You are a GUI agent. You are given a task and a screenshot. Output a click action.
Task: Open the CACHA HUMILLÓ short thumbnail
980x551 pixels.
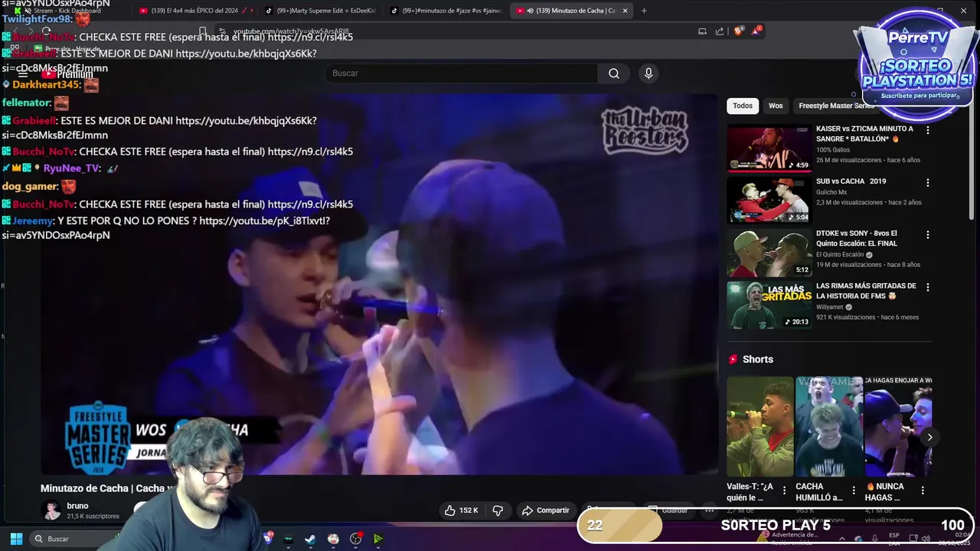click(829, 426)
